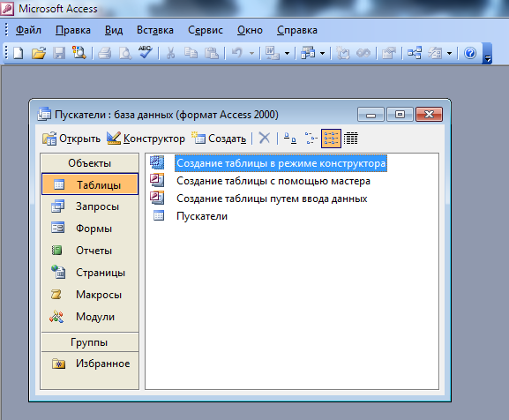Select Отчеты in Objects pane
The image size is (509, 420).
pos(90,251)
